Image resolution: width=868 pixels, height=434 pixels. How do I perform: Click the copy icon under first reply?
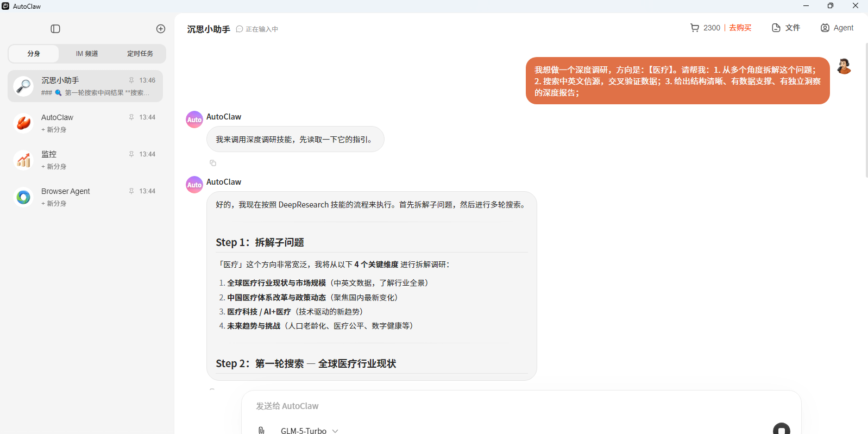coord(213,163)
